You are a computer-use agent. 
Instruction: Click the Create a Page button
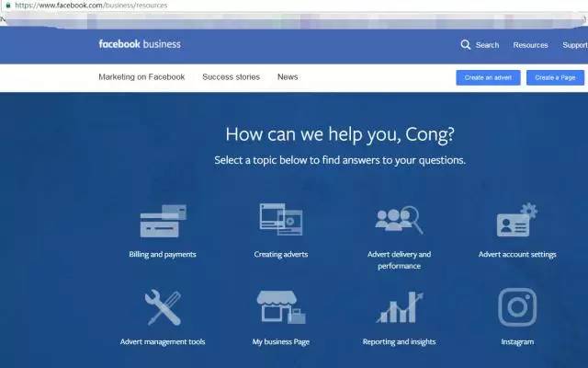pyautogui.click(x=555, y=77)
